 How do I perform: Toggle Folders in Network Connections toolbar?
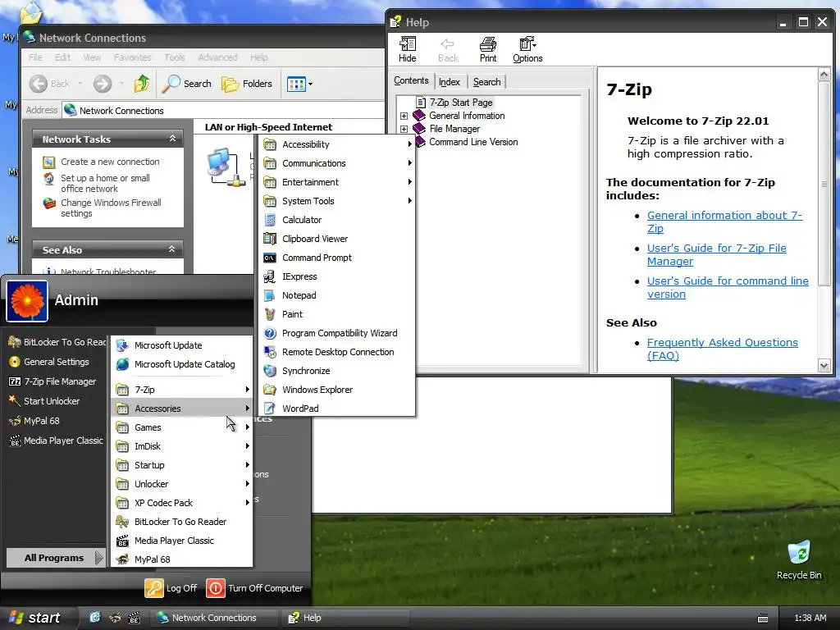point(247,84)
